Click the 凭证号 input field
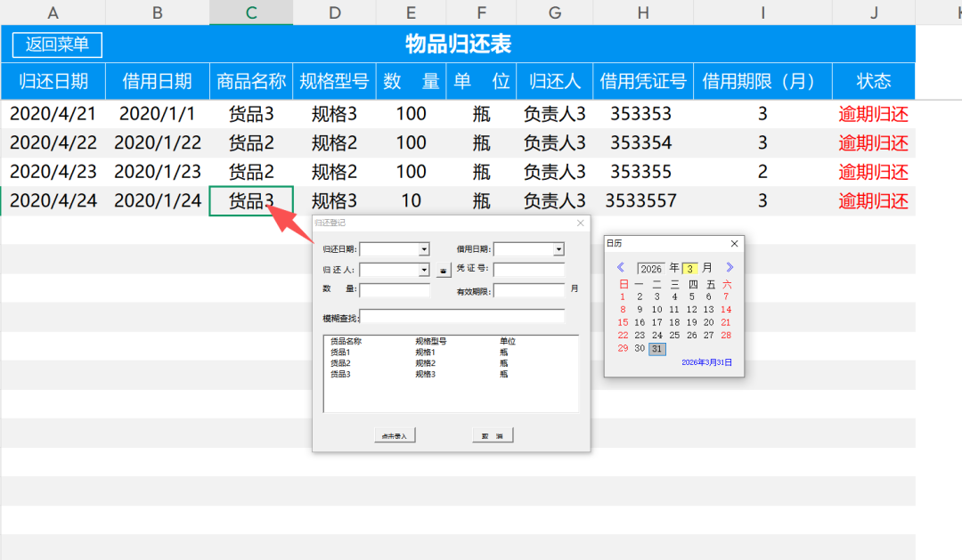This screenshot has height=560, width=962. coord(529,270)
